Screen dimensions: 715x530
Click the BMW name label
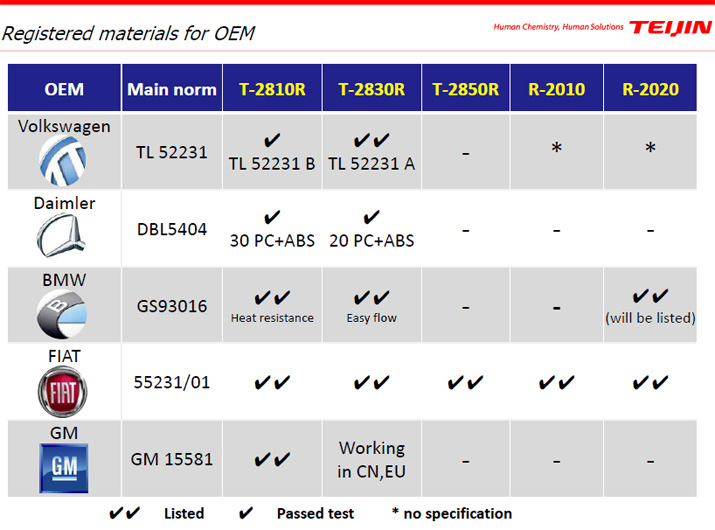tap(64, 280)
